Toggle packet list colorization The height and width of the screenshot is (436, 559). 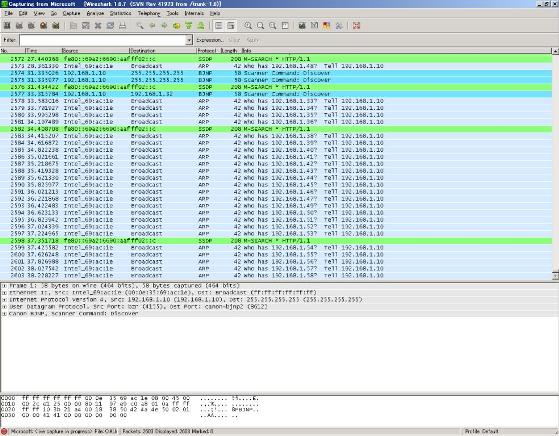219,26
